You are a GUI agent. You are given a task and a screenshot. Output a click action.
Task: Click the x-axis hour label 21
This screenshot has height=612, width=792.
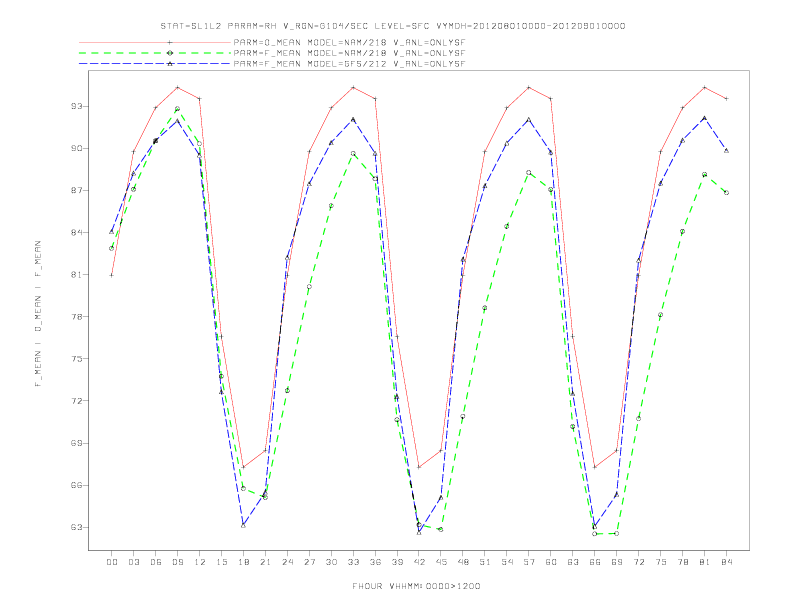click(265, 562)
